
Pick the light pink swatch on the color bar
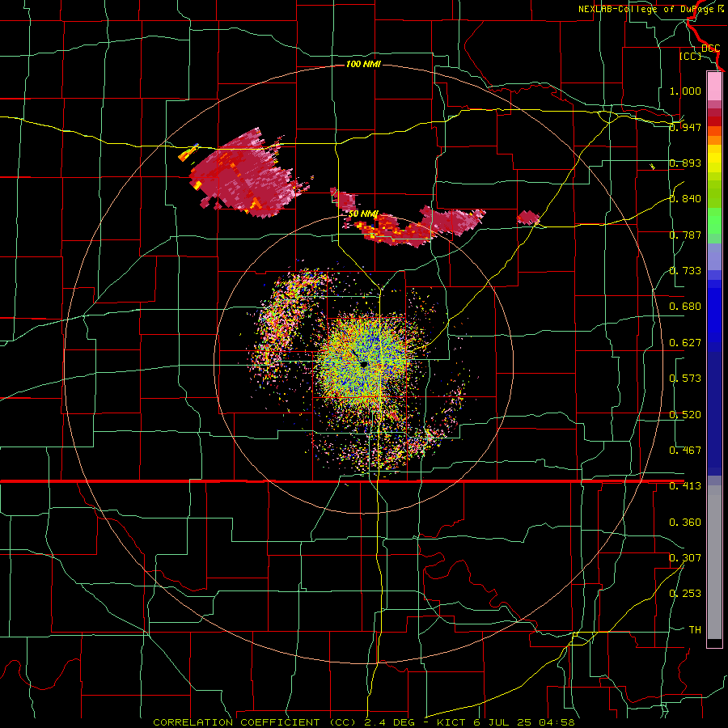point(714,87)
